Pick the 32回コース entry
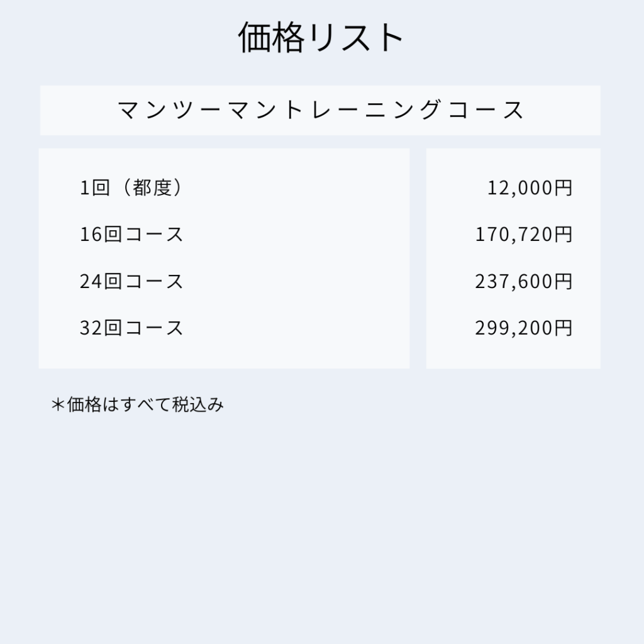 click(x=131, y=328)
